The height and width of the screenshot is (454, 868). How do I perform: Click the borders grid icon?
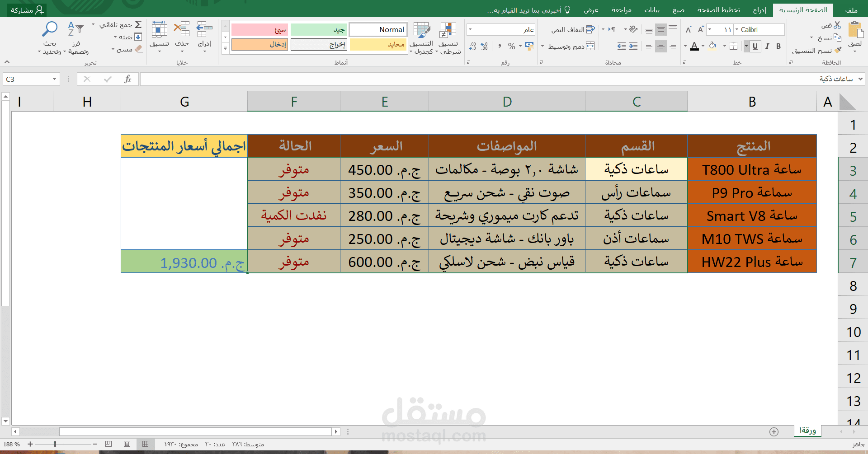pyautogui.click(x=734, y=46)
